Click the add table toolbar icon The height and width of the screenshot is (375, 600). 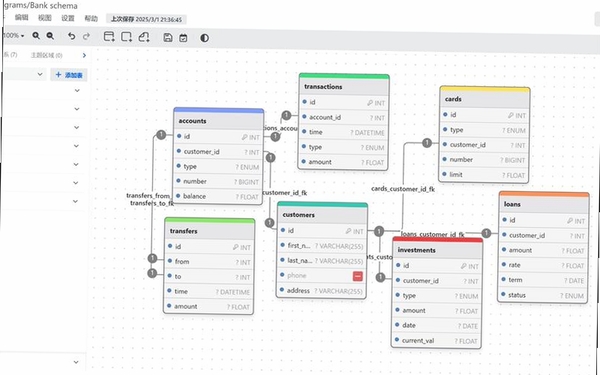[x=109, y=37]
